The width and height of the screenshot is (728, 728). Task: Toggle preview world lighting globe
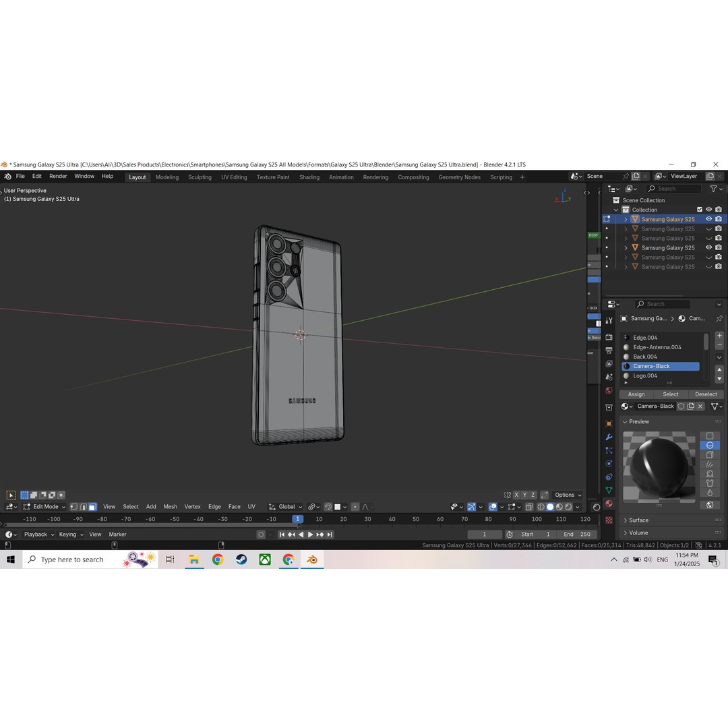[x=709, y=505]
